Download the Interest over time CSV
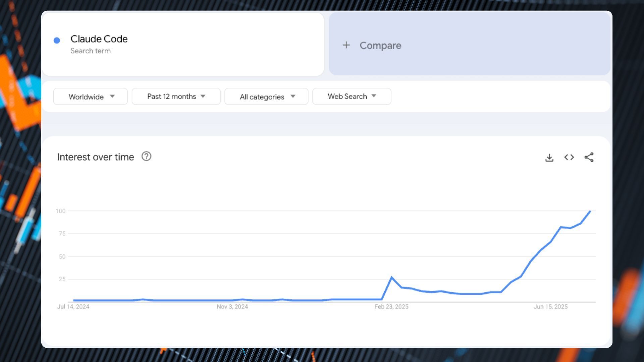The height and width of the screenshot is (362, 644). click(x=549, y=158)
